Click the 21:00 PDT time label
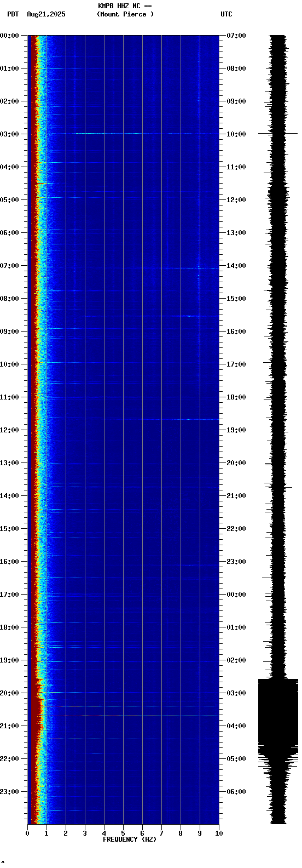302x868 pixels. [9, 726]
